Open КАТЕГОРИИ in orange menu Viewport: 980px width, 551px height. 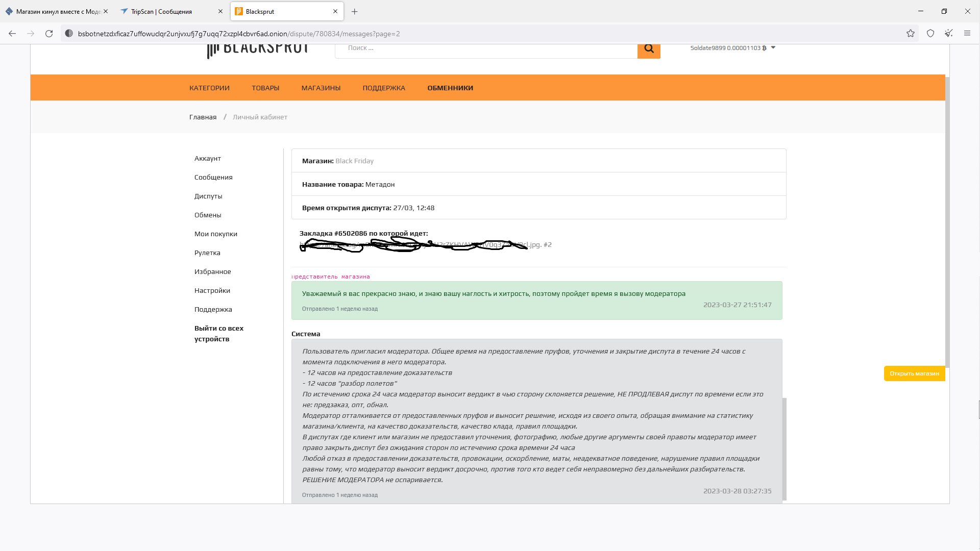[x=209, y=88]
